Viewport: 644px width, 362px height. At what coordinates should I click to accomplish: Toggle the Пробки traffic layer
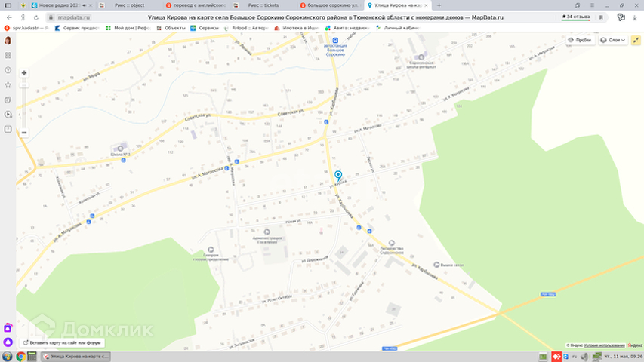click(580, 40)
